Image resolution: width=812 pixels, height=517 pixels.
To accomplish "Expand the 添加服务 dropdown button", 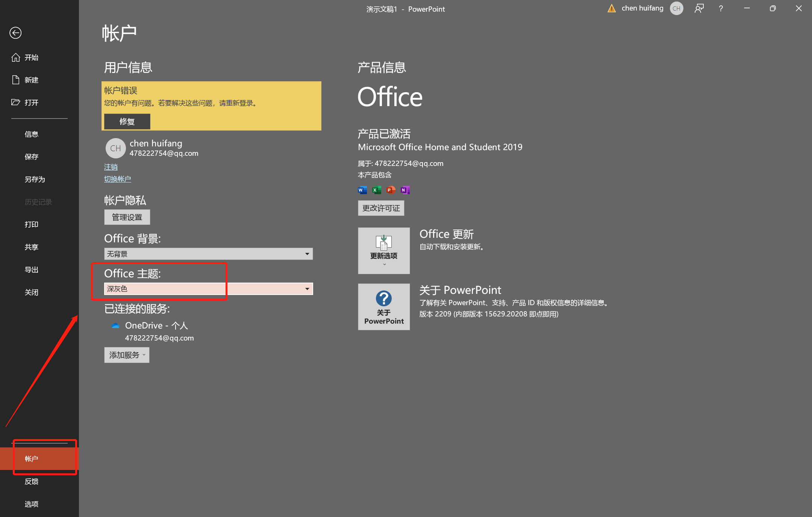I will pyautogui.click(x=127, y=355).
